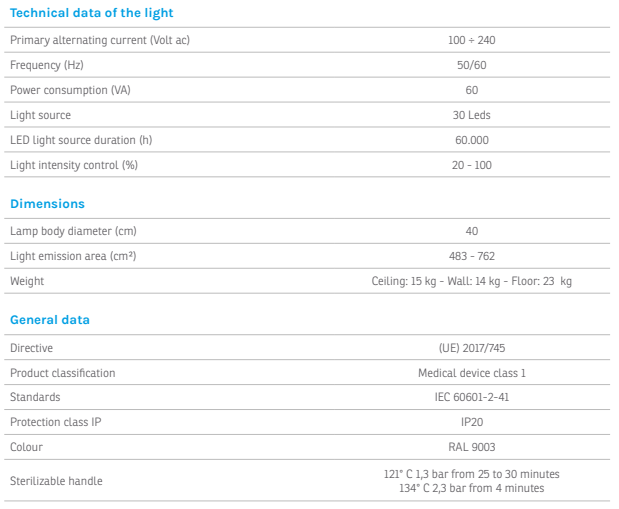Select the "IP20" protection class value
This screenshot has height=509, width=619.
pyautogui.click(x=472, y=422)
